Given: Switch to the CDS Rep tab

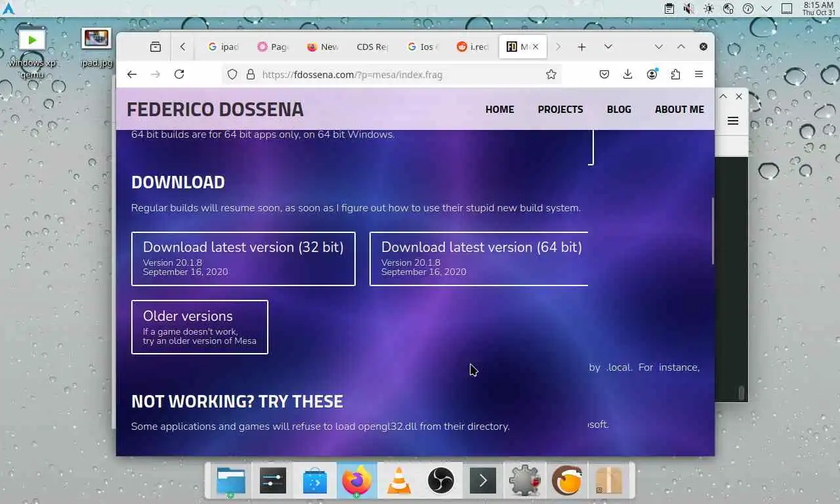Looking at the screenshot, I should pos(373,47).
